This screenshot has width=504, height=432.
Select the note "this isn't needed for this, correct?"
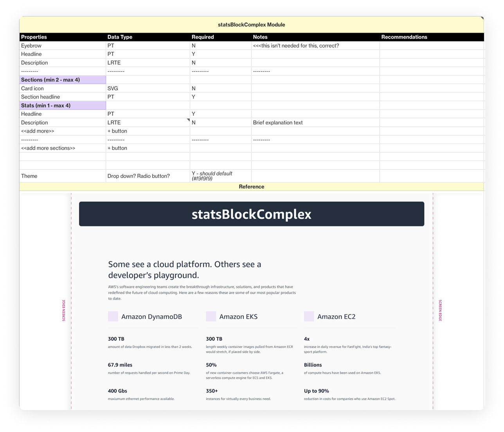coord(315,46)
